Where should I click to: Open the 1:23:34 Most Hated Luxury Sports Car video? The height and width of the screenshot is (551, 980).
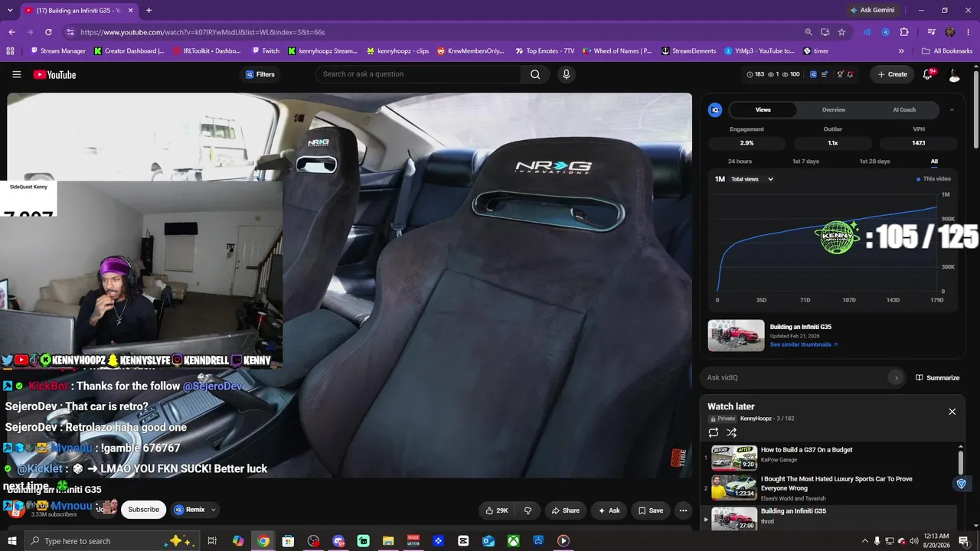[x=735, y=487]
